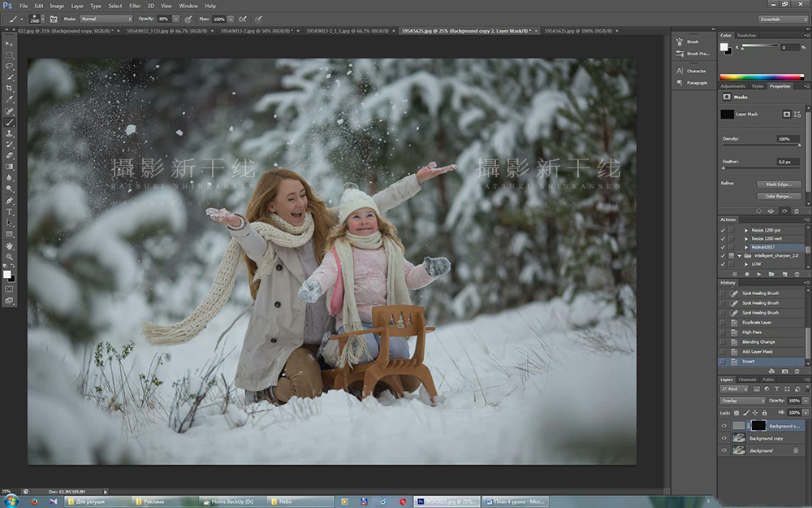Collapse the intelligent_sharpen_2.0 action set

[740, 255]
